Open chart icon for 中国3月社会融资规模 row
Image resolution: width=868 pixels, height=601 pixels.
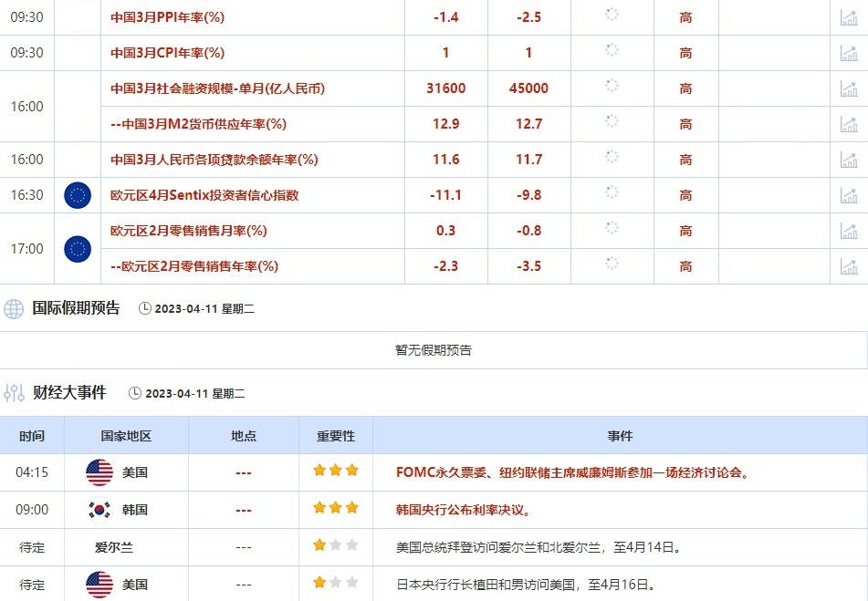[849, 88]
